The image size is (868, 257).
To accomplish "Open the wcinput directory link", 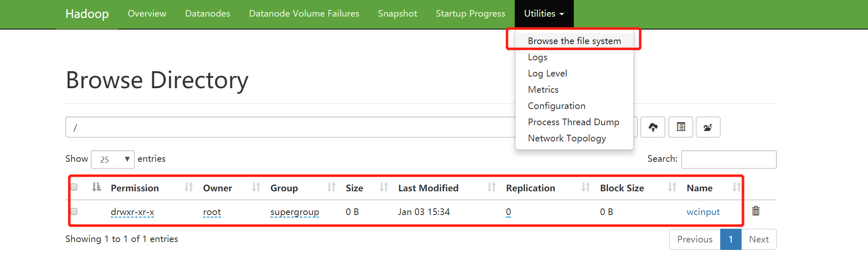I will pos(703,212).
